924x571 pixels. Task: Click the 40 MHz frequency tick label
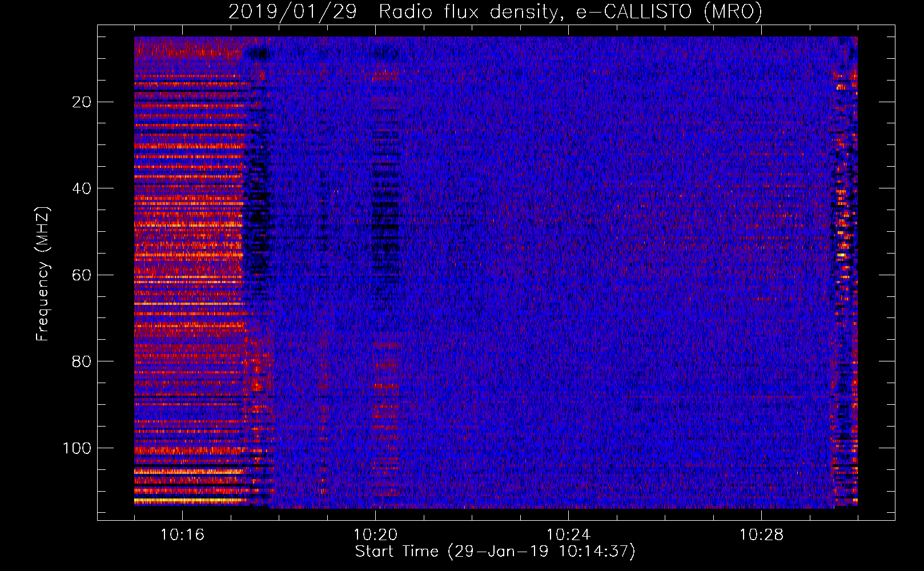coord(82,188)
